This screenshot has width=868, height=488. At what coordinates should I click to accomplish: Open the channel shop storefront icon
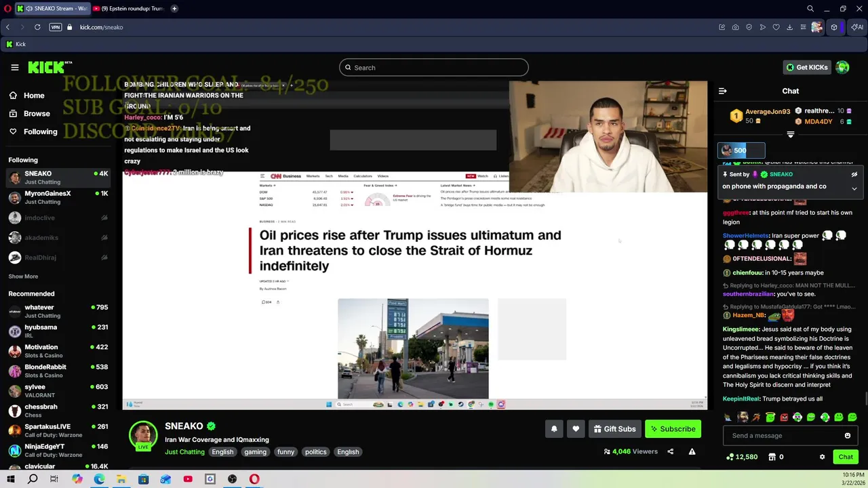pyautogui.click(x=772, y=457)
